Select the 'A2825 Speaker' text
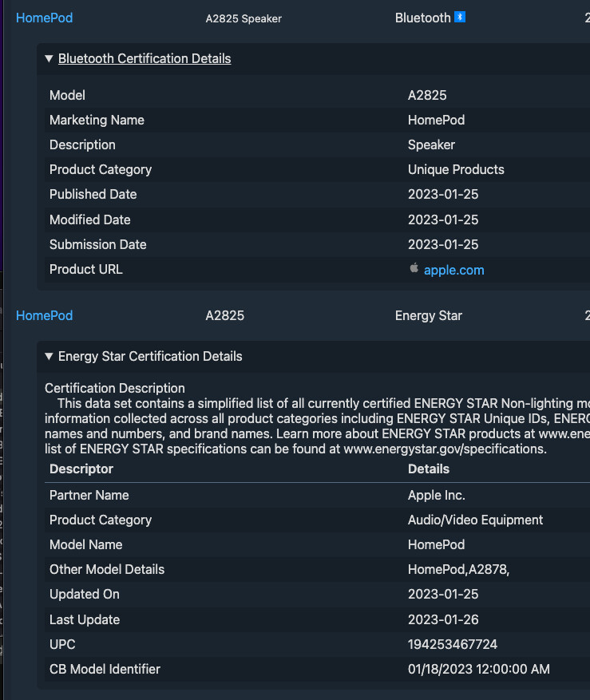Image resolution: width=590 pixels, height=700 pixels. pos(244,18)
